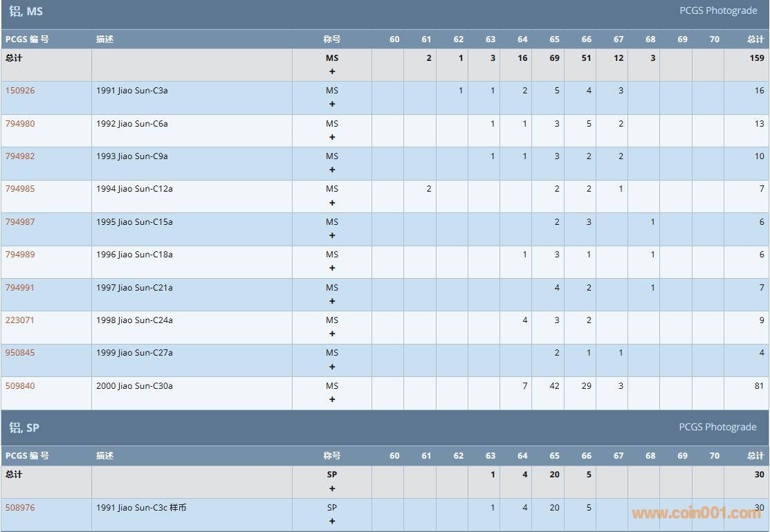Click plus icon in MS 总计 totals row
This screenshot has width=770, height=532.
click(332, 71)
